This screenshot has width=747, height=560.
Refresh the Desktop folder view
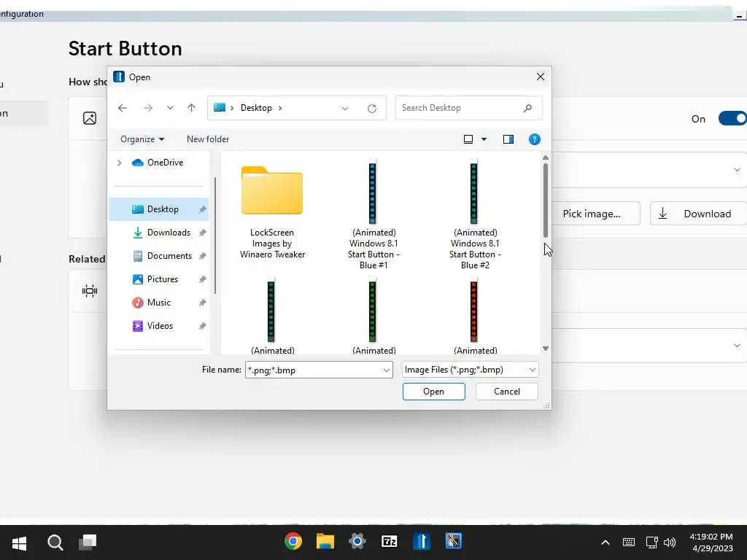point(372,108)
